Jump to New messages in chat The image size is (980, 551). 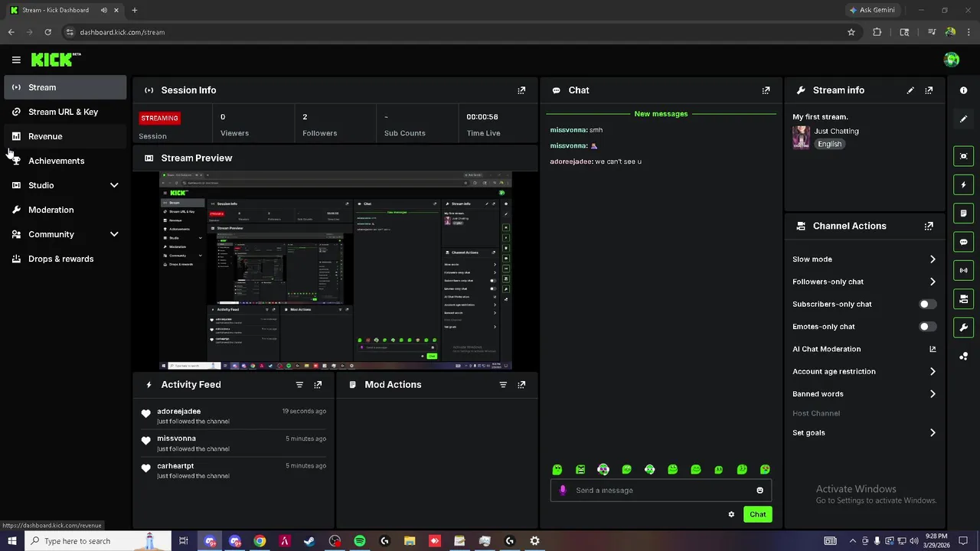[x=661, y=114]
